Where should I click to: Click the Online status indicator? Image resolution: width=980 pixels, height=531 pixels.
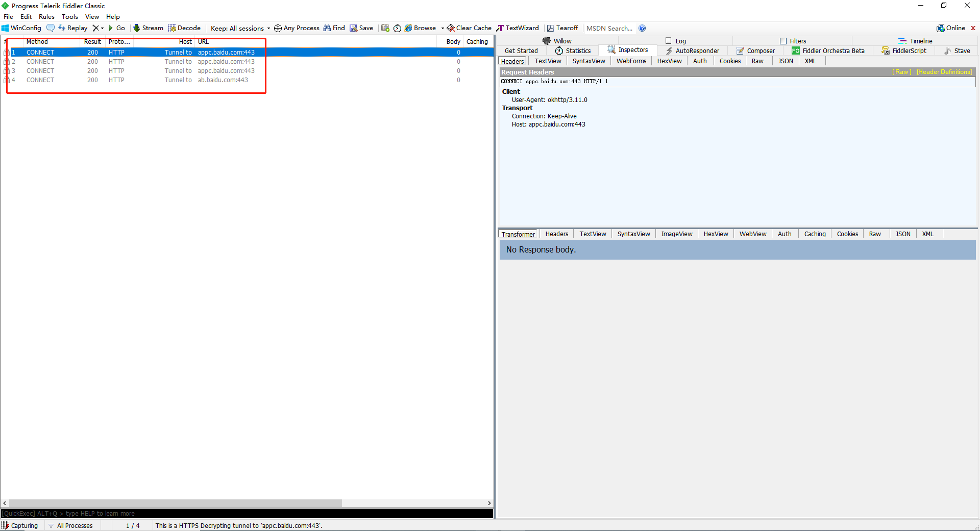[951, 28]
